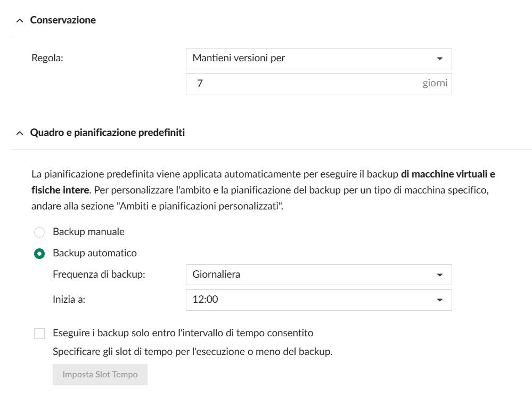Open the Giornaliera frequency dropdown

(318, 275)
